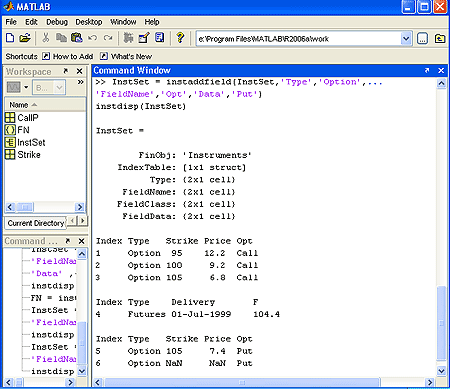
Task: Click the What's New shortcut icon
Action: point(104,56)
